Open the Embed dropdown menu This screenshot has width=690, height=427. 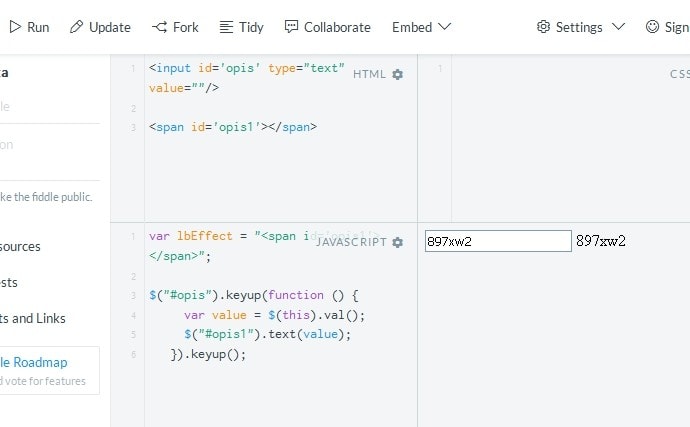(421, 27)
